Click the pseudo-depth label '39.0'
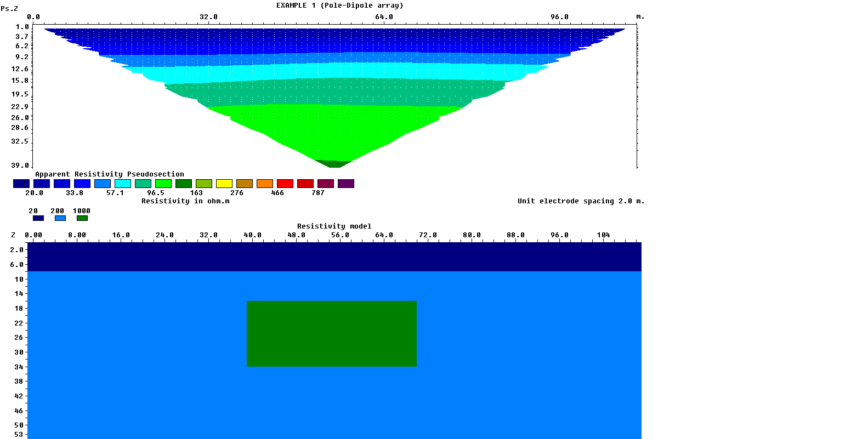868x439 pixels. coord(20,166)
